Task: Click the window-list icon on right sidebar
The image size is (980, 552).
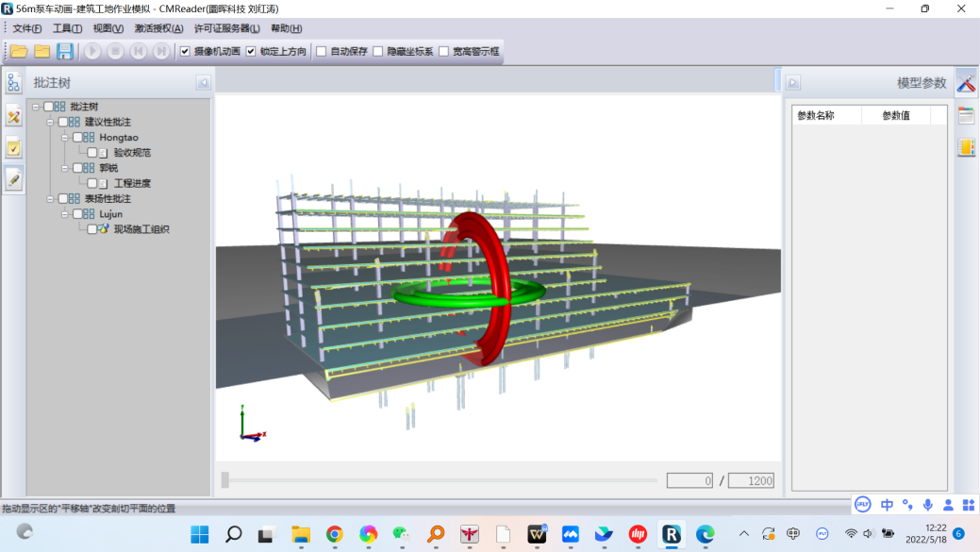Action: click(x=966, y=116)
